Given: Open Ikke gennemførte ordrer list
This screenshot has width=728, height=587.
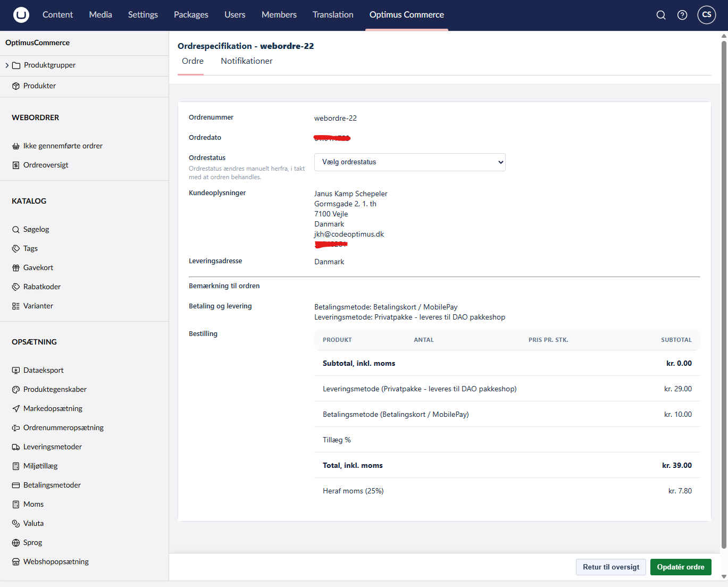Looking at the screenshot, I should [63, 146].
